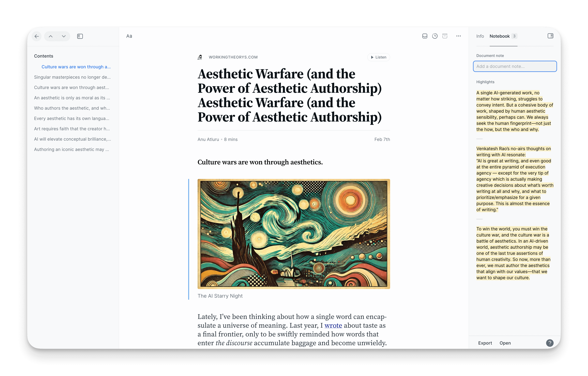
Task: Open help via the question mark icon
Action: coord(550,343)
